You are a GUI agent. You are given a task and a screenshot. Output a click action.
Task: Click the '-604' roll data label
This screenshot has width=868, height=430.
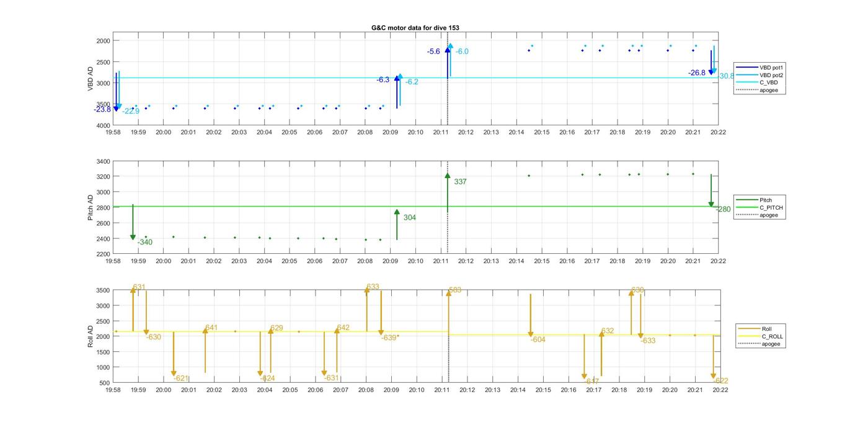(538, 339)
